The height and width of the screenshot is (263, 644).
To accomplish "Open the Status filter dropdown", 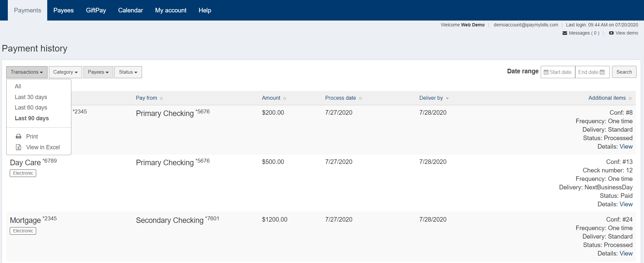I will (128, 72).
